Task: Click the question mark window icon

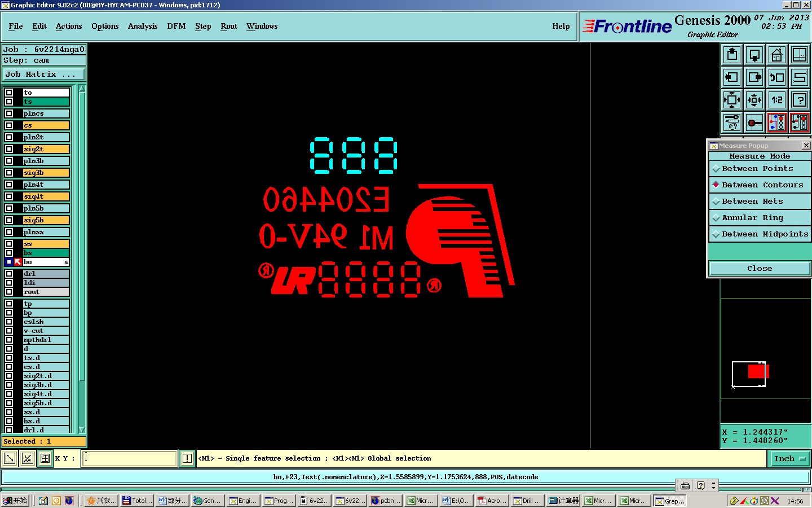Action: point(800,100)
